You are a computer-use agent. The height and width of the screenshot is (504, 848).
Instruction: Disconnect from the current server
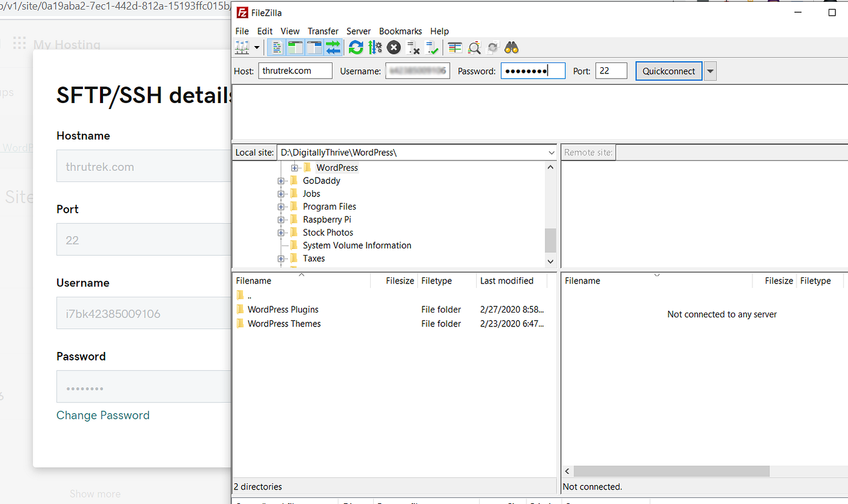coord(413,47)
